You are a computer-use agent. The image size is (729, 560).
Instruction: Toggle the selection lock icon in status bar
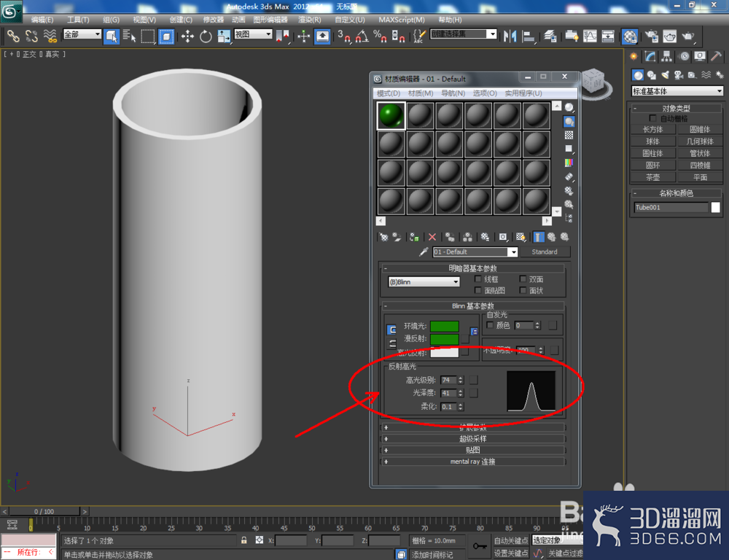(x=243, y=540)
